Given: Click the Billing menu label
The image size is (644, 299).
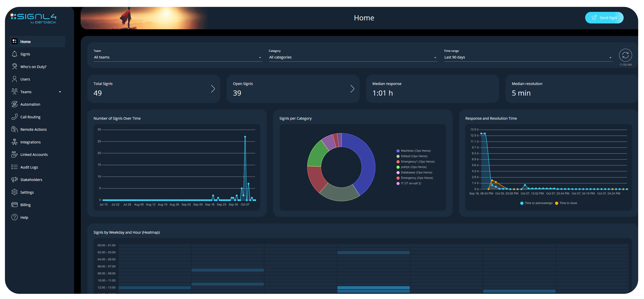Looking at the screenshot, I should click(25, 205).
